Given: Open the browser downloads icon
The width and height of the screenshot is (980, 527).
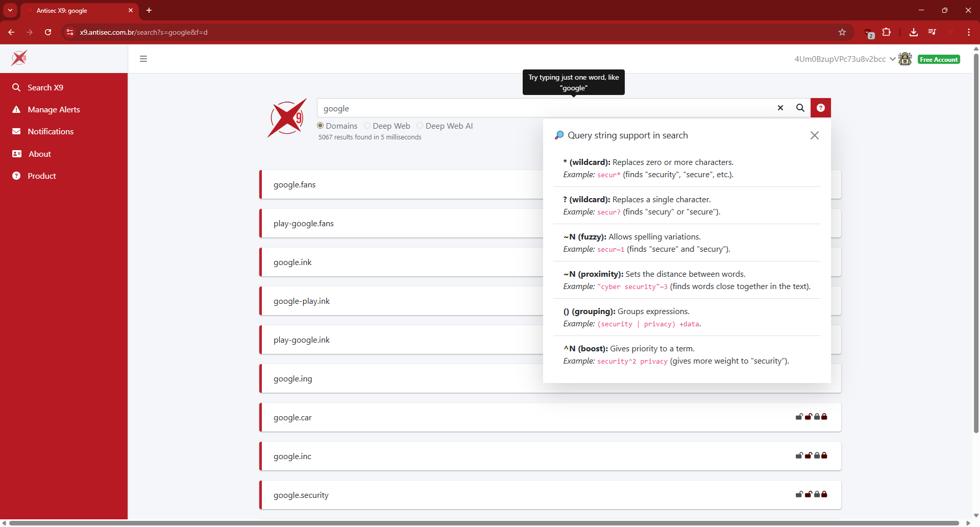Looking at the screenshot, I should click(914, 32).
